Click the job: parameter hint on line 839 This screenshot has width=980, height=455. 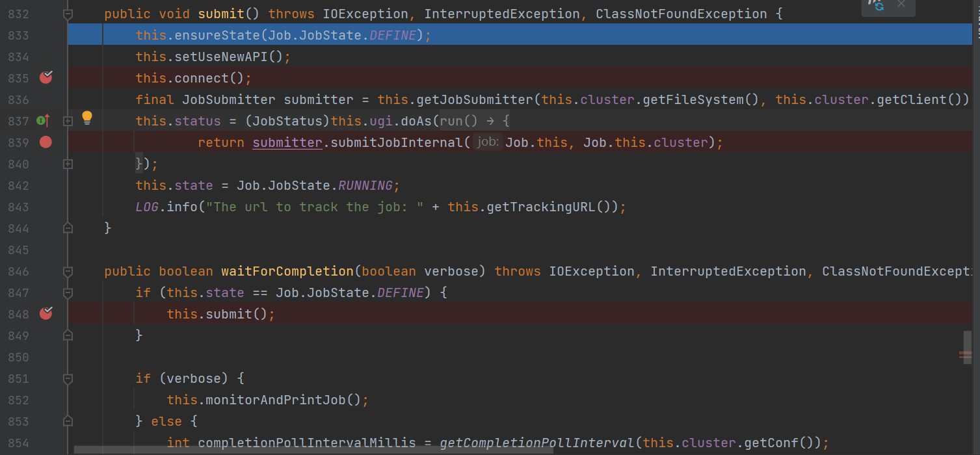point(487,142)
